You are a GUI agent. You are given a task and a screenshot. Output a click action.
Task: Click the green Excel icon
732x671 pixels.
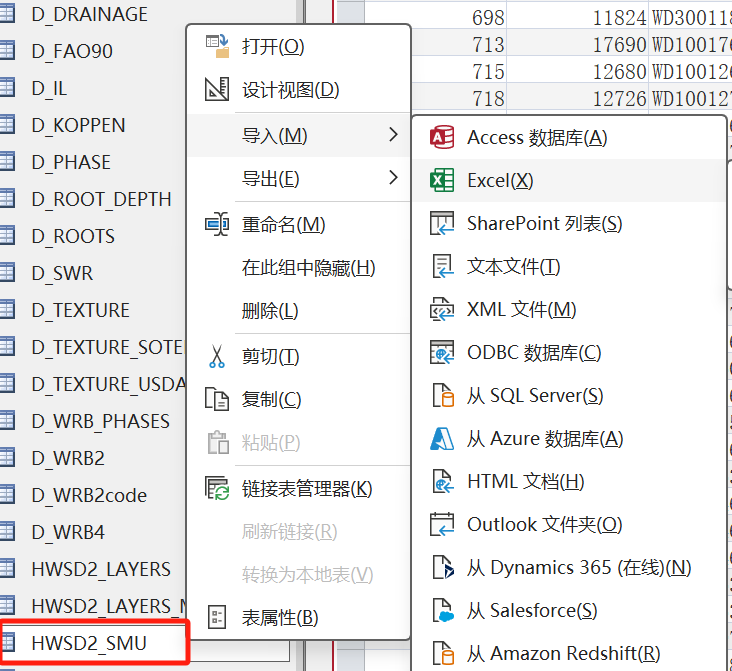click(442, 180)
